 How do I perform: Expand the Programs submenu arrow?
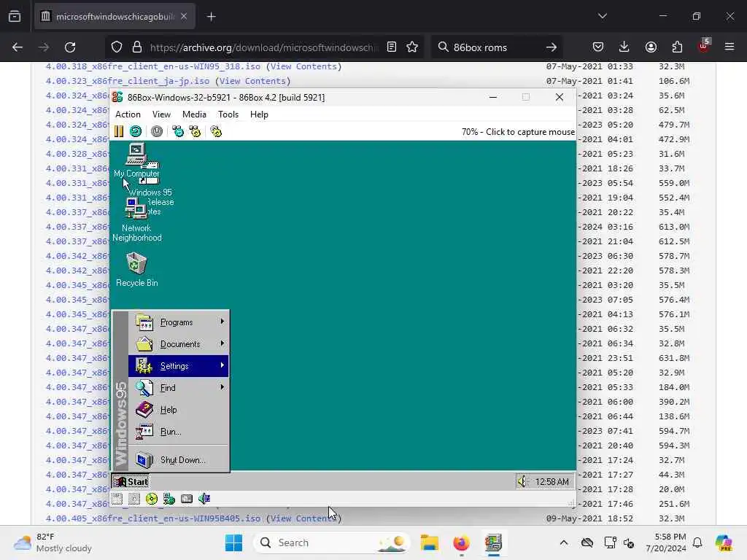(x=222, y=322)
